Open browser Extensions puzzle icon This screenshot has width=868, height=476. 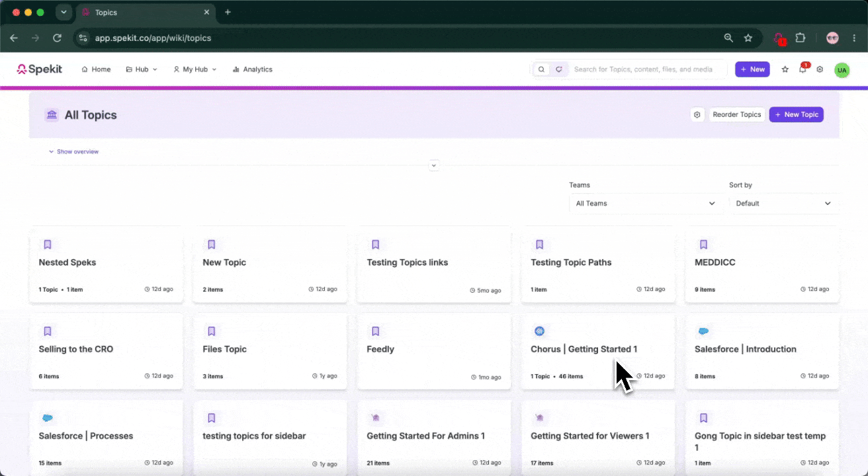click(x=801, y=38)
